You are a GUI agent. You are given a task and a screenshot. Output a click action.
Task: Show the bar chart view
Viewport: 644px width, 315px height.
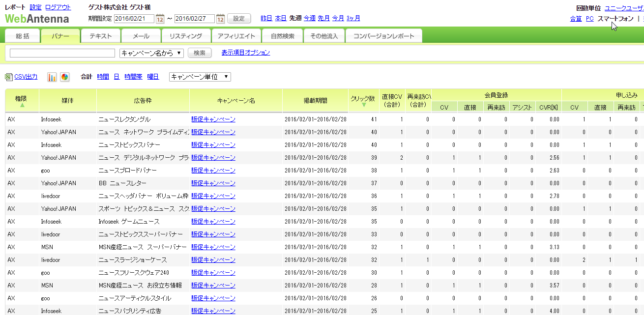52,77
